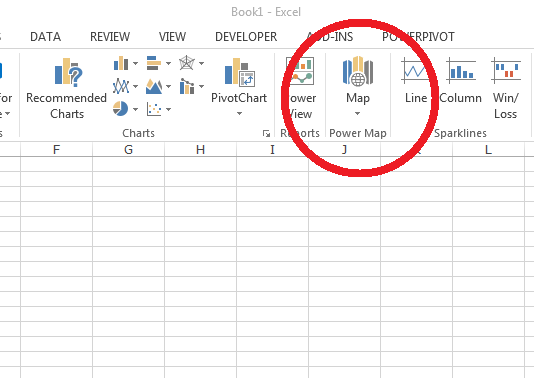Insert a Column sparkline
This screenshot has width=534, height=378.
460,81
